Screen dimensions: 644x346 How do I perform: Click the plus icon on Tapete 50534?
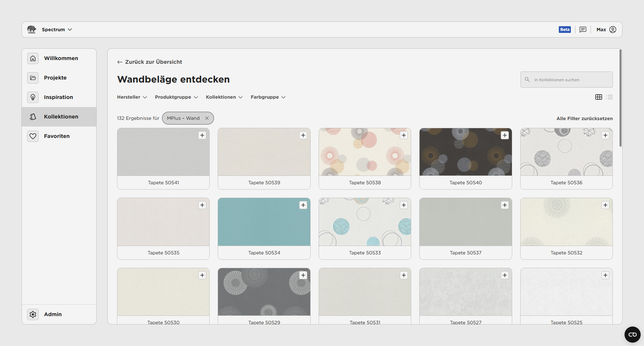(303, 205)
